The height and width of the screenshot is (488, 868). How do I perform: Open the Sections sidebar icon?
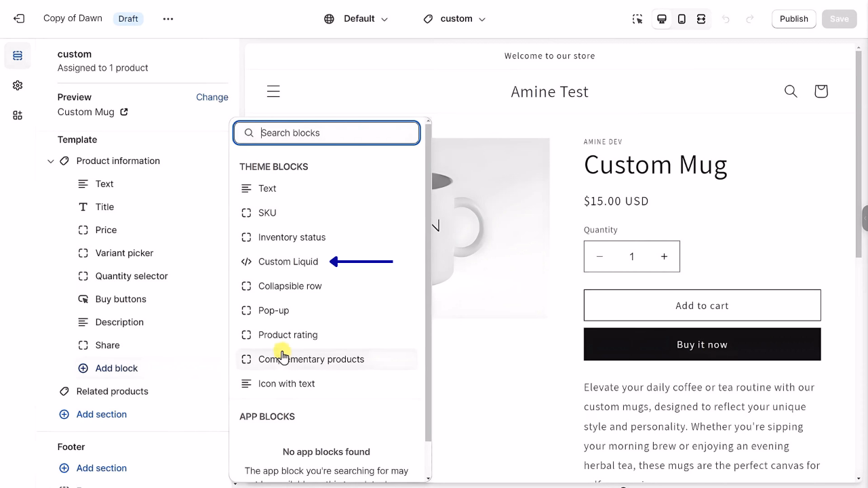pyautogui.click(x=18, y=56)
